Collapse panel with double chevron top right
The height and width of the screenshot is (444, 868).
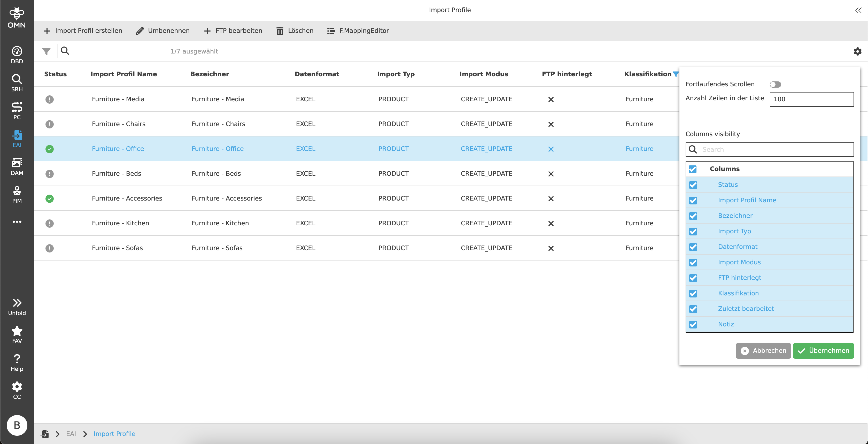pos(858,10)
